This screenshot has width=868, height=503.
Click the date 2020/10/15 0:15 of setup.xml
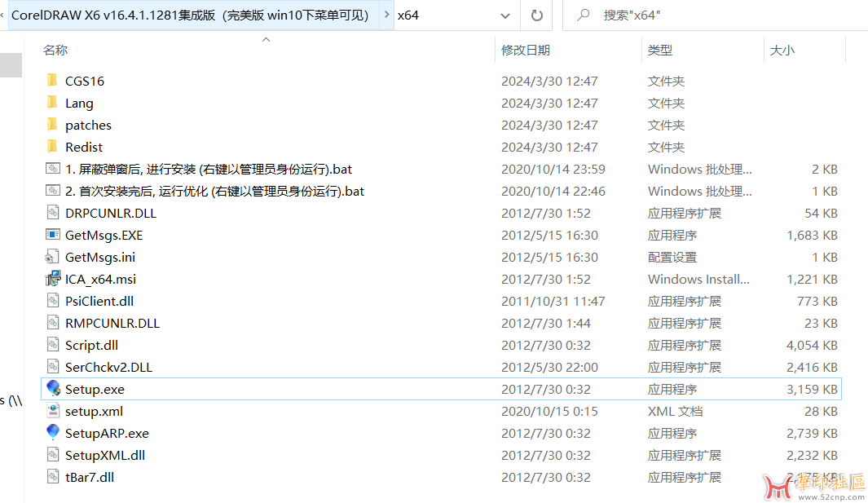click(549, 411)
